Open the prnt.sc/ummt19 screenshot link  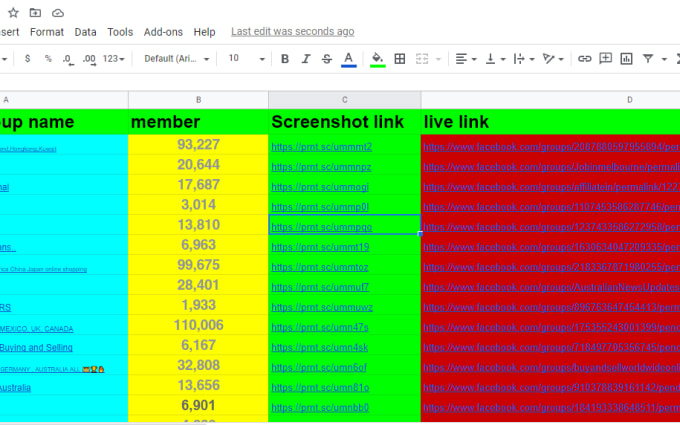320,247
